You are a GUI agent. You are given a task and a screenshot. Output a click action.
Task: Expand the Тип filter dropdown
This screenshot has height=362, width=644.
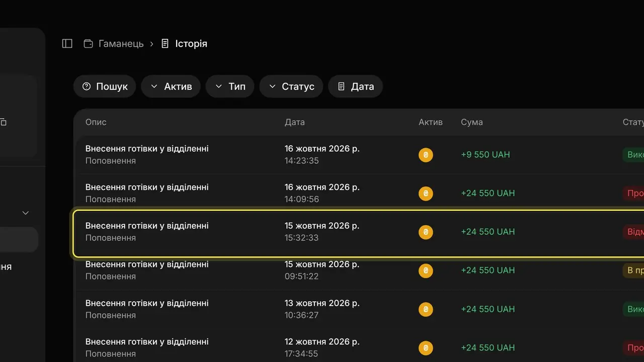pyautogui.click(x=230, y=86)
